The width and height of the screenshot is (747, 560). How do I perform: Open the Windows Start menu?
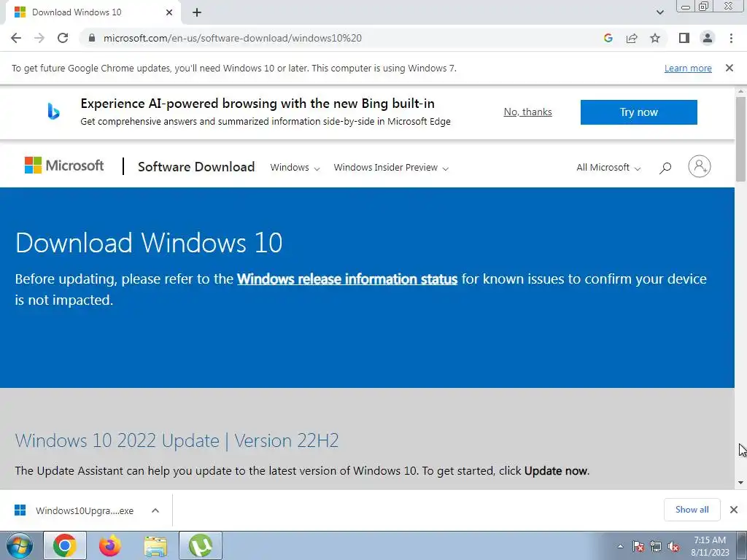[x=20, y=545]
